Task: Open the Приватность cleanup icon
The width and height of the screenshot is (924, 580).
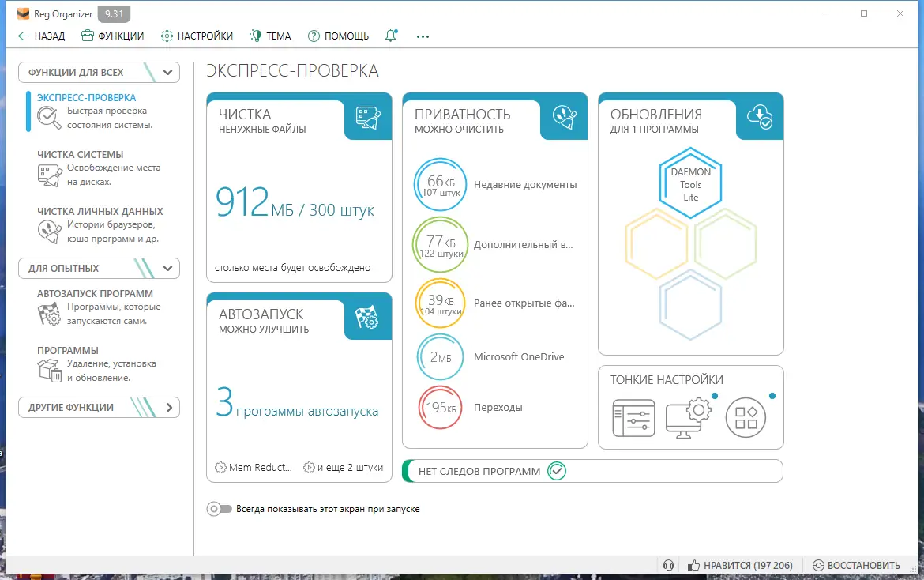Action: click(x=564, y=119)
